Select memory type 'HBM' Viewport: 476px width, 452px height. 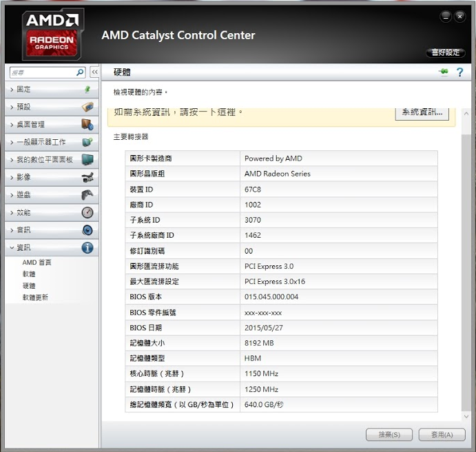click(x=253, y=358)
